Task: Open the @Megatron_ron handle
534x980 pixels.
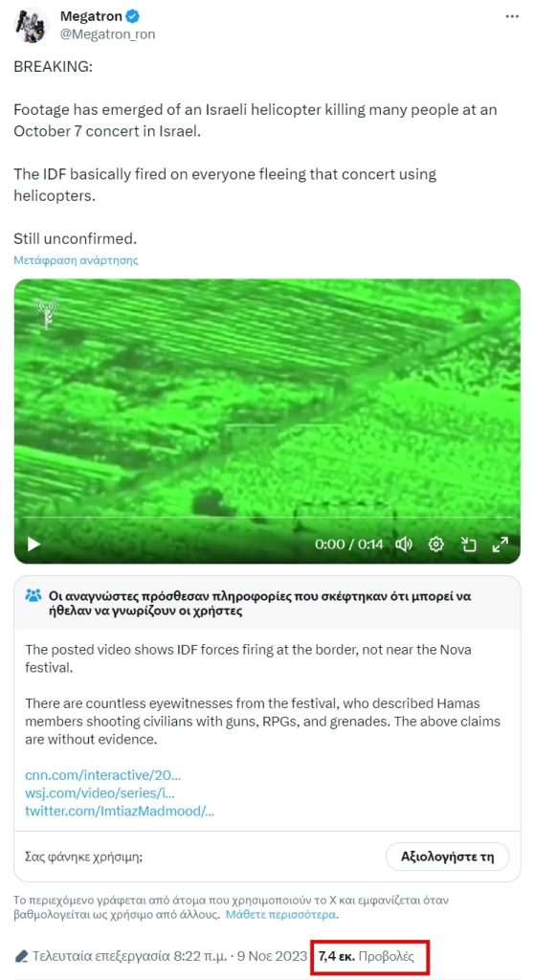Action: pyautogui.click(x=107, y=35)
